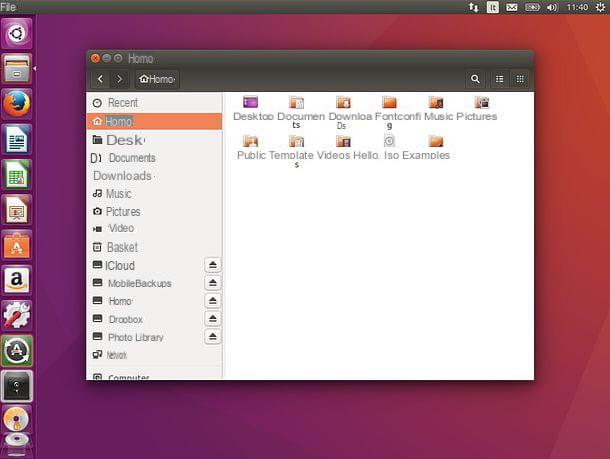Open the clock showing 11:40

[x=577, y=7]
